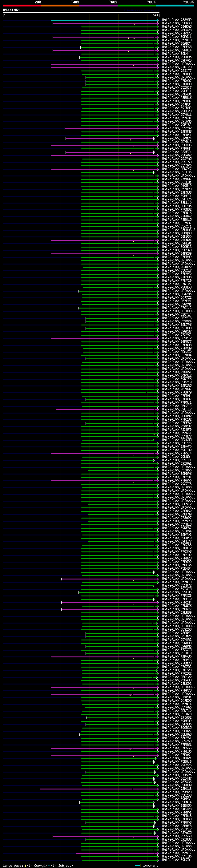The width and height of the screenshot is (197, 868).
Task: Select the UniRef100_Q9SIT7 label
Action: [x=177, y=71]
